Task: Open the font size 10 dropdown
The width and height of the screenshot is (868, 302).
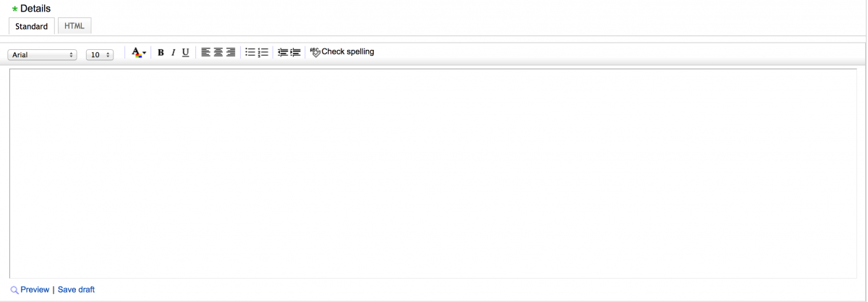Action: 99,55
